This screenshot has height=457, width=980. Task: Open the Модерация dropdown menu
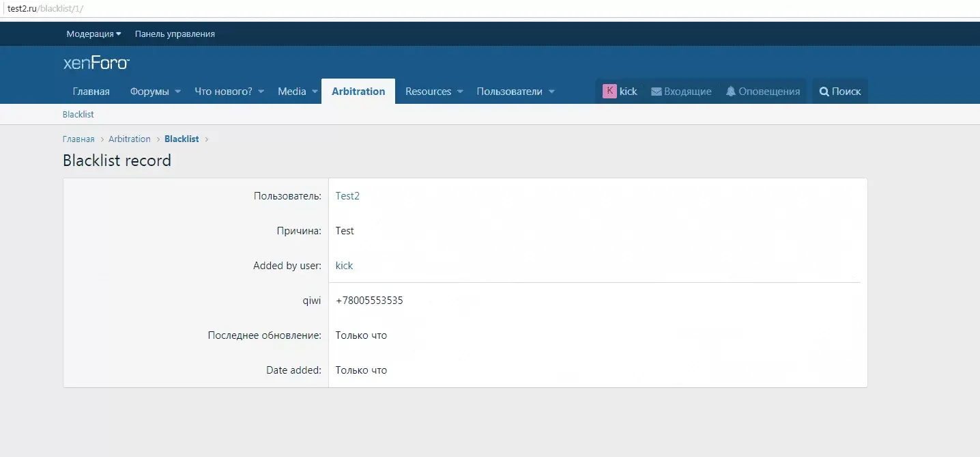[93, 33]
